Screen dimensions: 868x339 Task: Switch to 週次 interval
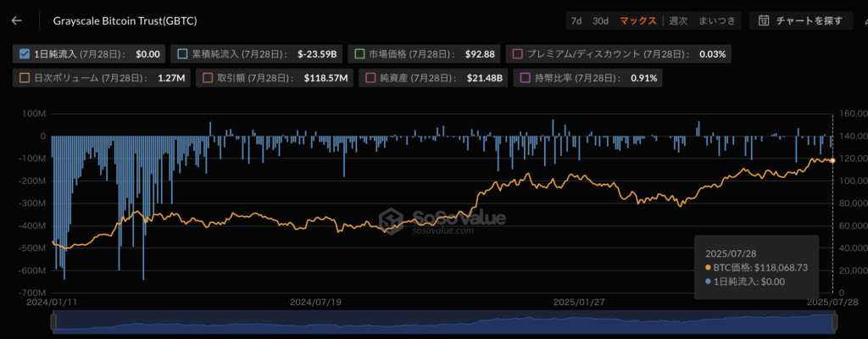[x=678, y=21]
